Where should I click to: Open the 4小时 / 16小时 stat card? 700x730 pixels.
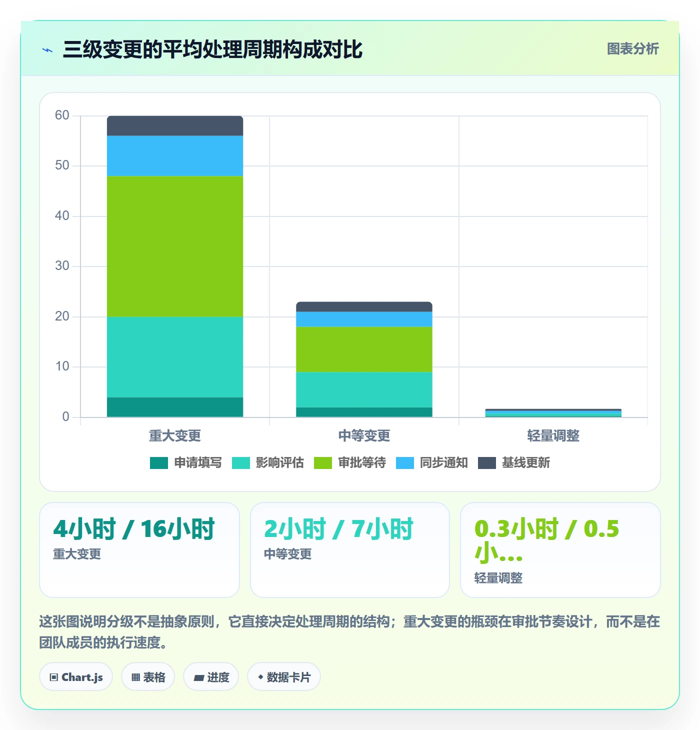click(x=139, y=550)
